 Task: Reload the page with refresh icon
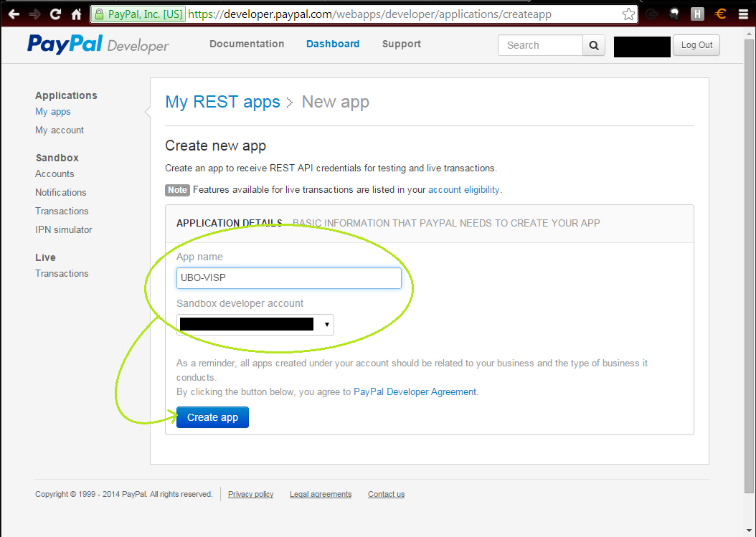[55, 14]
